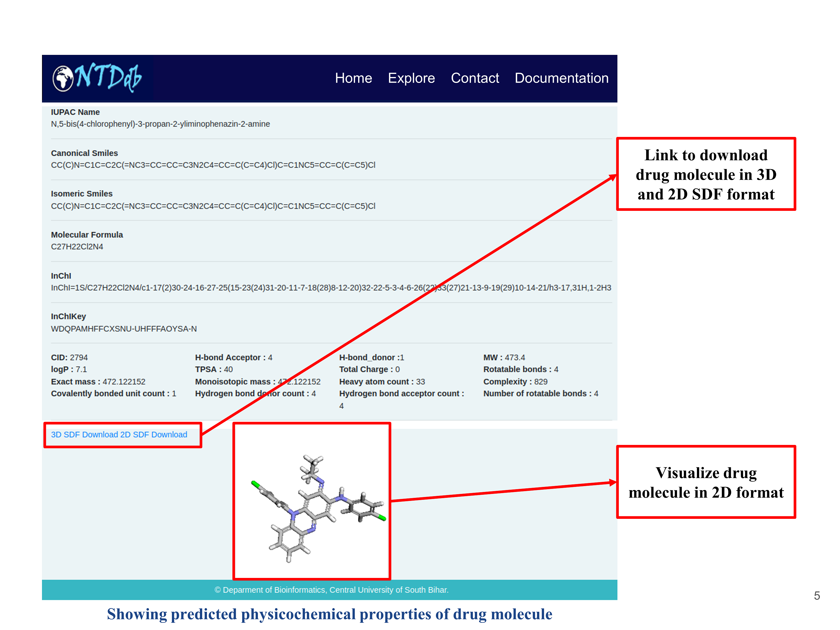Viewport: 840px width, 630px height.
Task: Click the CID 2794 value
Action: tap(79, 357)
